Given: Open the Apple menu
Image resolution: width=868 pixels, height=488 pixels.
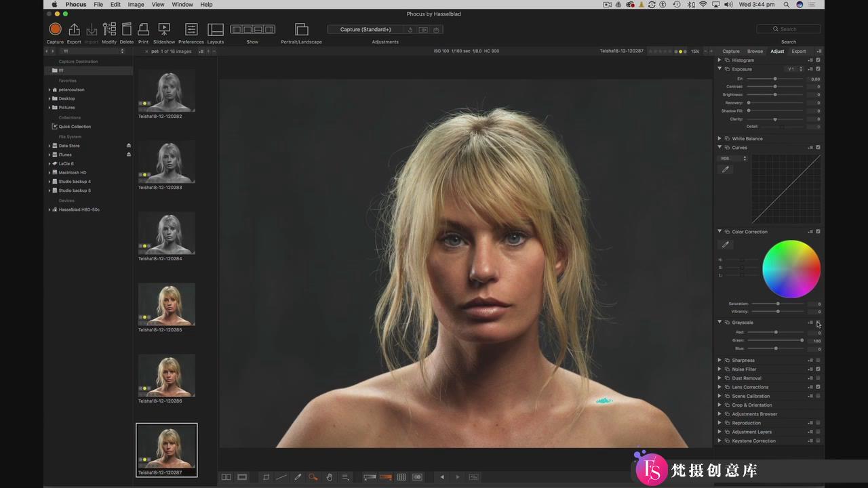Looking at the screenshot, I should pyautogui.click(x=55, y=5).
